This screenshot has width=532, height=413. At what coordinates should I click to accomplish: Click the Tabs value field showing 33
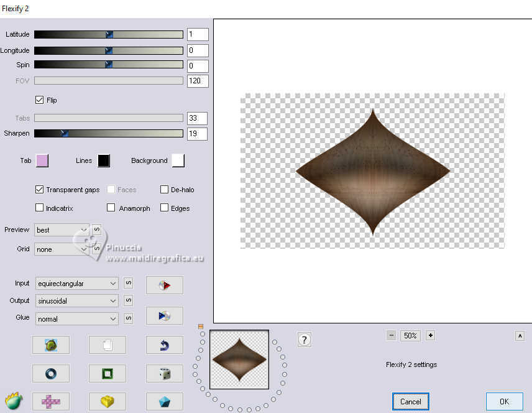(197, 118)
